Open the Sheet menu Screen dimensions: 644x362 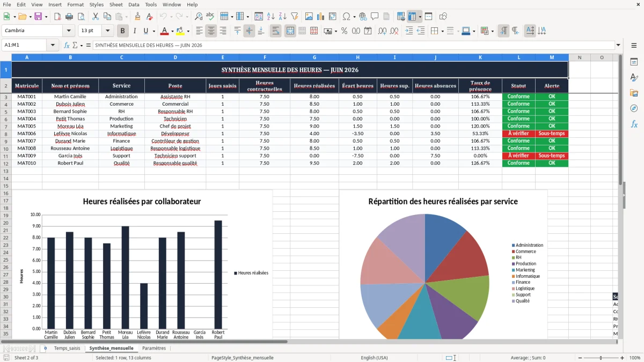116,4
